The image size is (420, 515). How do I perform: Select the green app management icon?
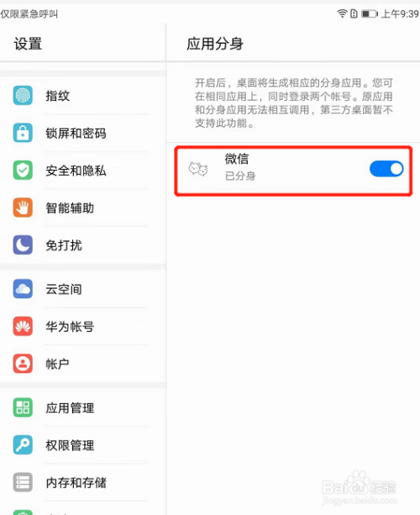[23, 407]
